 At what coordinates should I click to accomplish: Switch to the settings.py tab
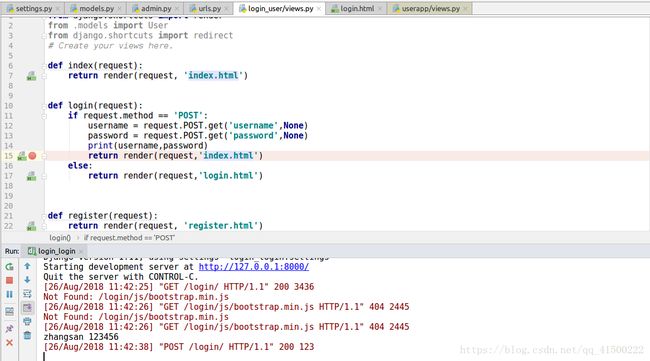[x=34, y=8]
